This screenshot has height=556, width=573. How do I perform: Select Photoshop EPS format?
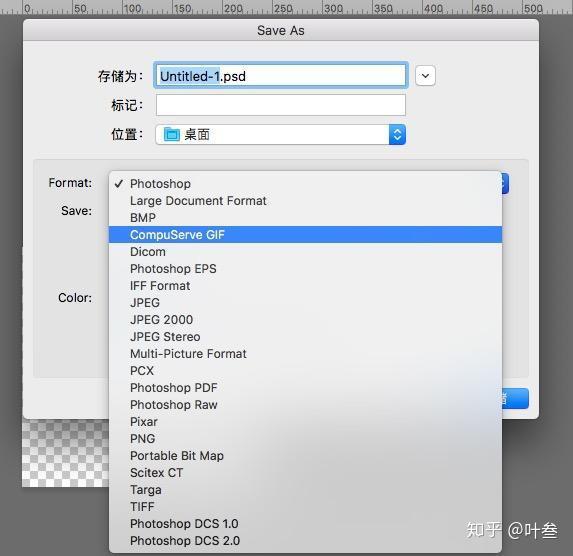(x=305, y=269)
